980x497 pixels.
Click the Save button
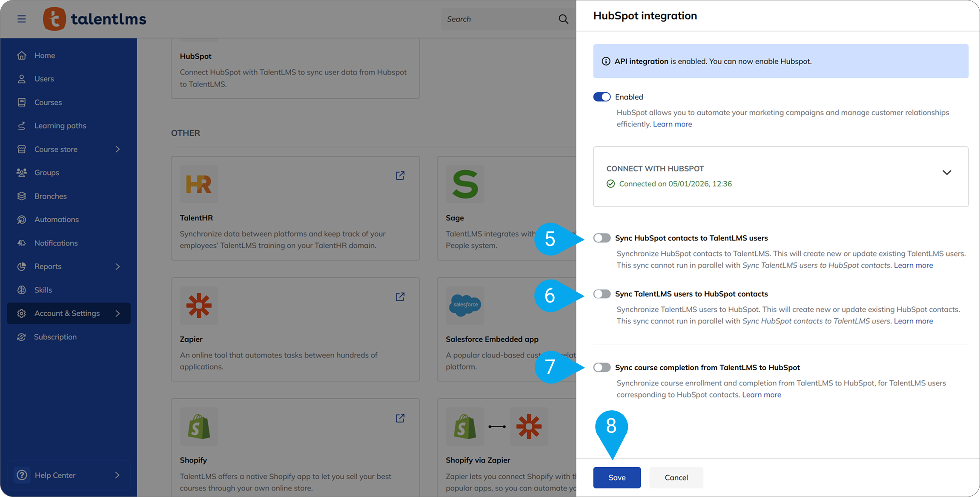pyautogui.click(x=616, y=477)
